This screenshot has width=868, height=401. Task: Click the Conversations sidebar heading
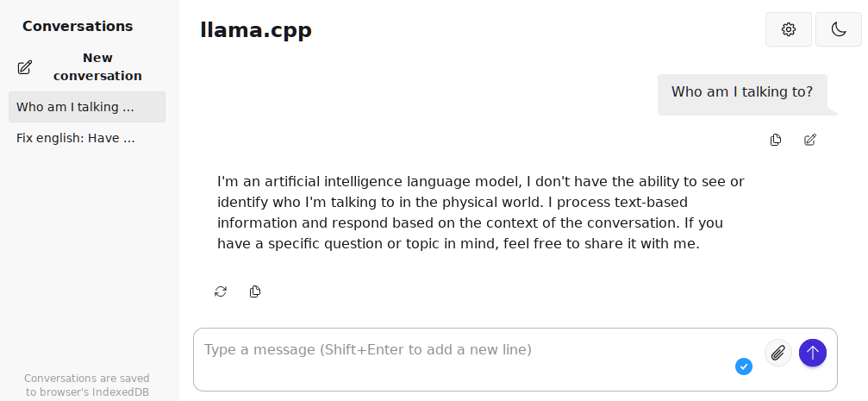(x=78, y=26)
